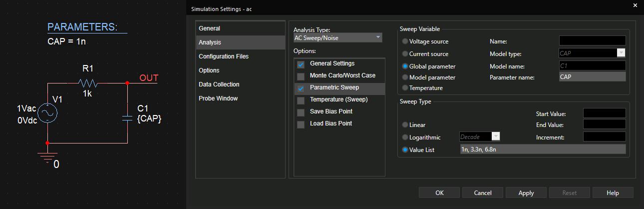Close the Simulation Settings dialog
The height and width of the screenshot is (209, 644).
[635, 6]
